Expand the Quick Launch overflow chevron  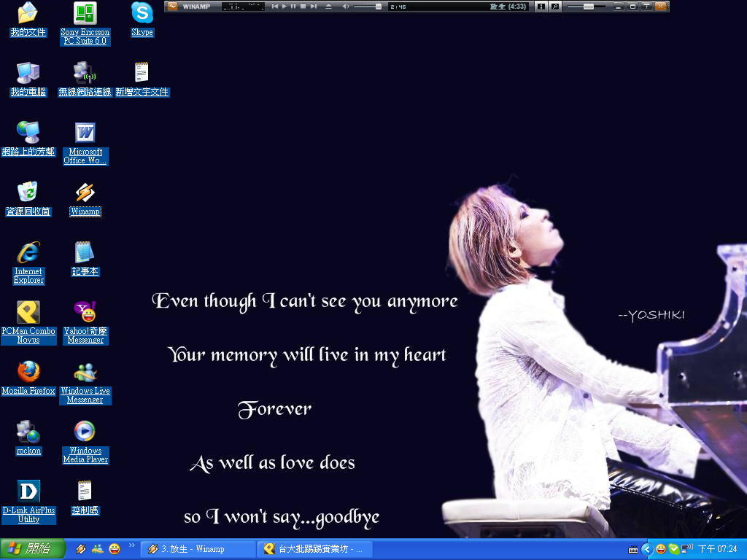132,545
